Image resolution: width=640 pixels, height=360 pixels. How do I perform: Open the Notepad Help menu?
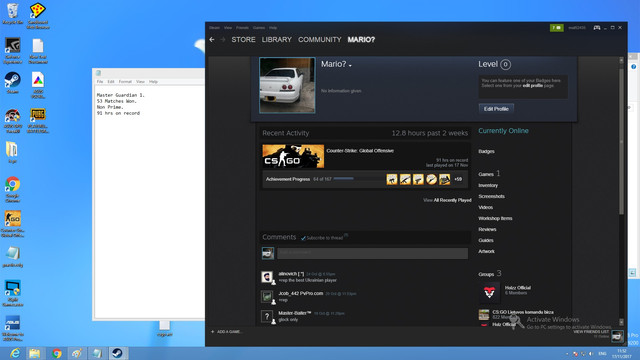click(153, 82)
